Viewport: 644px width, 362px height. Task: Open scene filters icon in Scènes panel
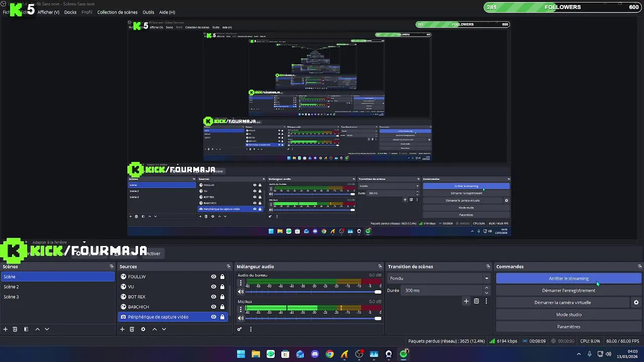(26, 329)
